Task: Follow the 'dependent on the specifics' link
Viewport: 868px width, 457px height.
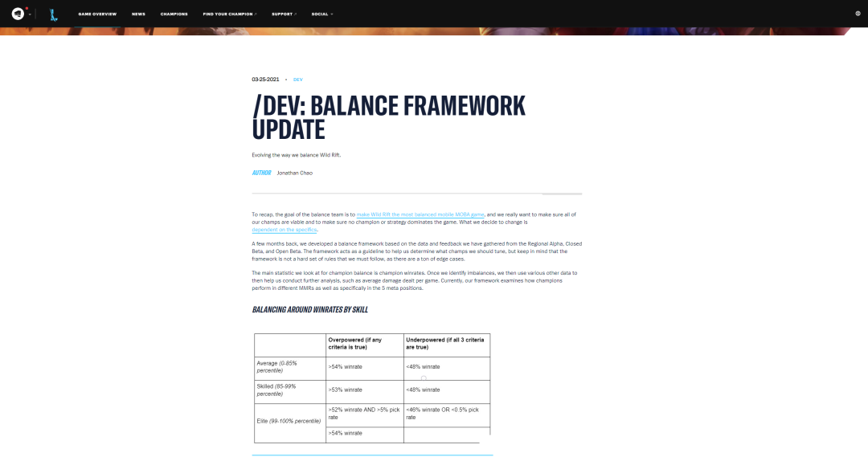Action: pyautogui.click(x=285, y=230)
